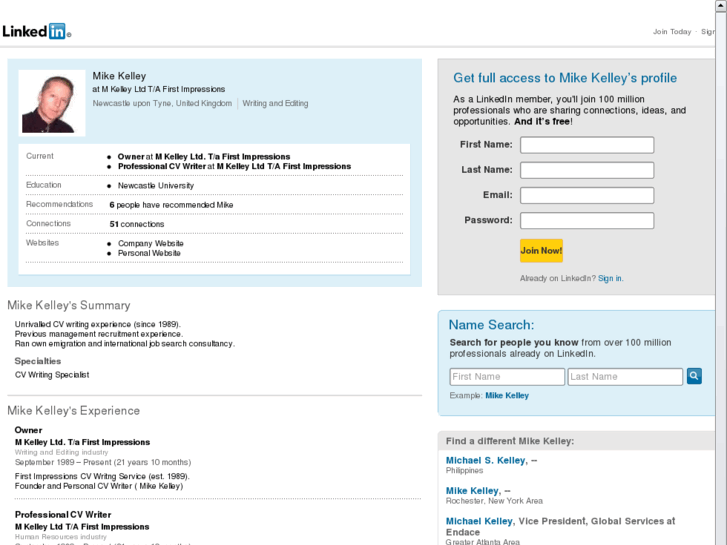Open the Sign in link

coord(610,278)
